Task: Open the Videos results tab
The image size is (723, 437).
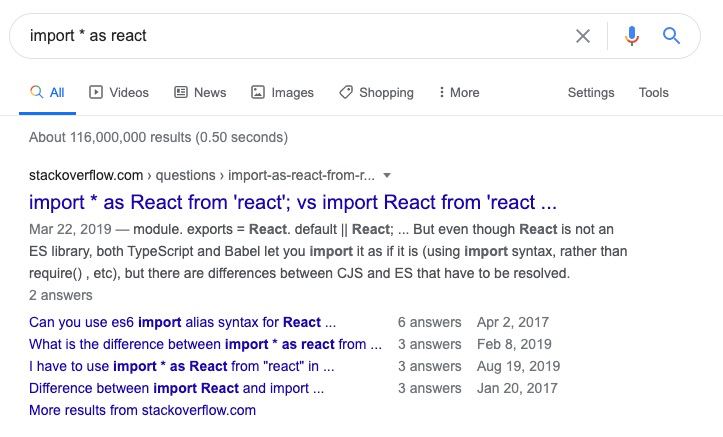Action: click(x=119, y=92)
